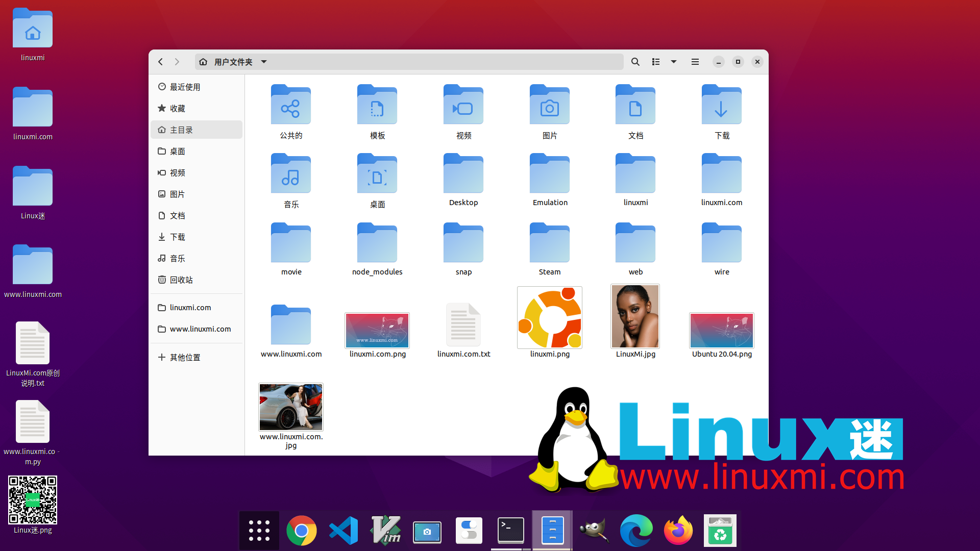This screenshot has height=551, width=980.
Task: Select the 公共的 shared folder icon
Action: click(x=291, y=105)
